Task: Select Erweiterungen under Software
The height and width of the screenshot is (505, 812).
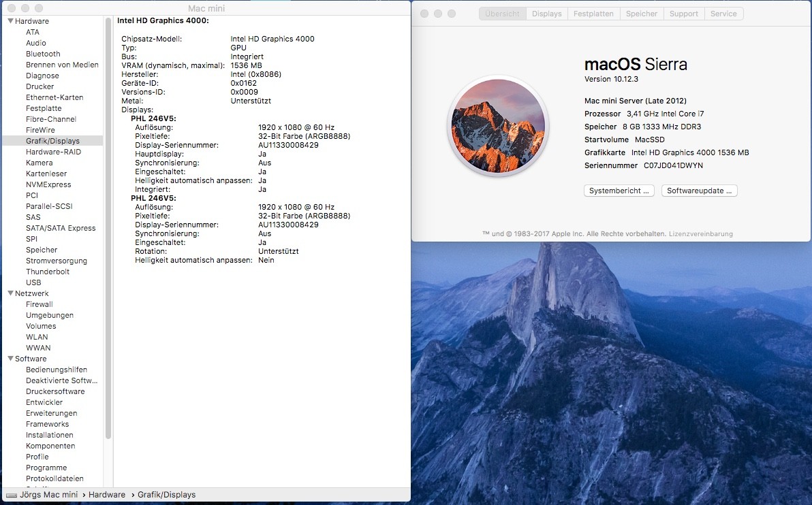Action: tap(51, 413)
